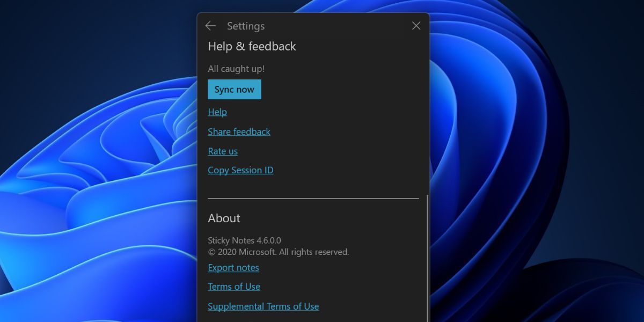This screenshot has width=644, height=322.
Task: Click the divider line above About
Action: (313, 198)
